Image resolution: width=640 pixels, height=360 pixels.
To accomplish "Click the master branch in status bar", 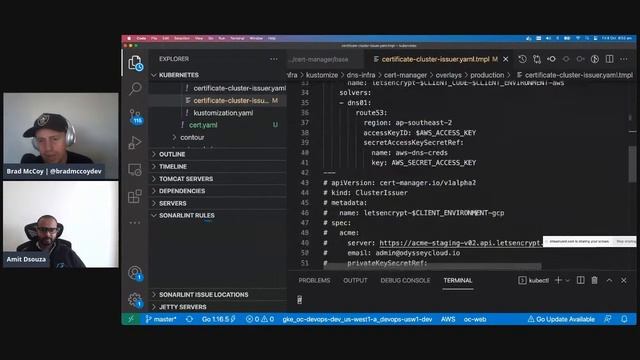I will click(x=161, y=319).
